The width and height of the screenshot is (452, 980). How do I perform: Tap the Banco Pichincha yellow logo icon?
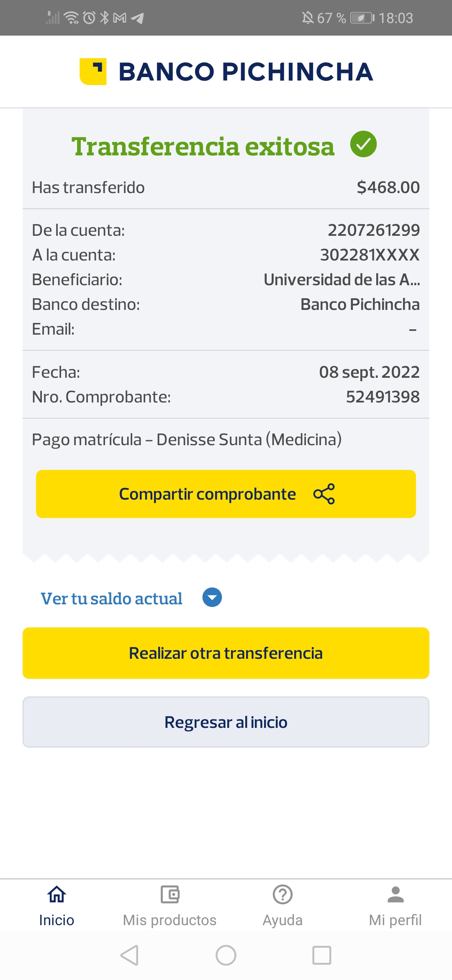tap(93, 72)
